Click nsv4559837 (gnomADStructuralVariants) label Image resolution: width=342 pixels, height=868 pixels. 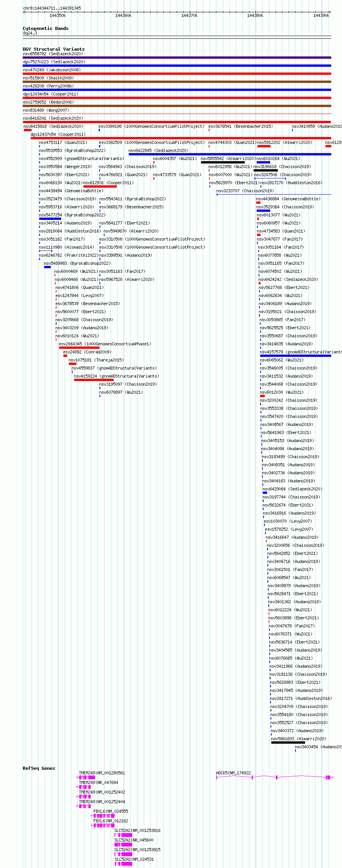tap(114, 368)
